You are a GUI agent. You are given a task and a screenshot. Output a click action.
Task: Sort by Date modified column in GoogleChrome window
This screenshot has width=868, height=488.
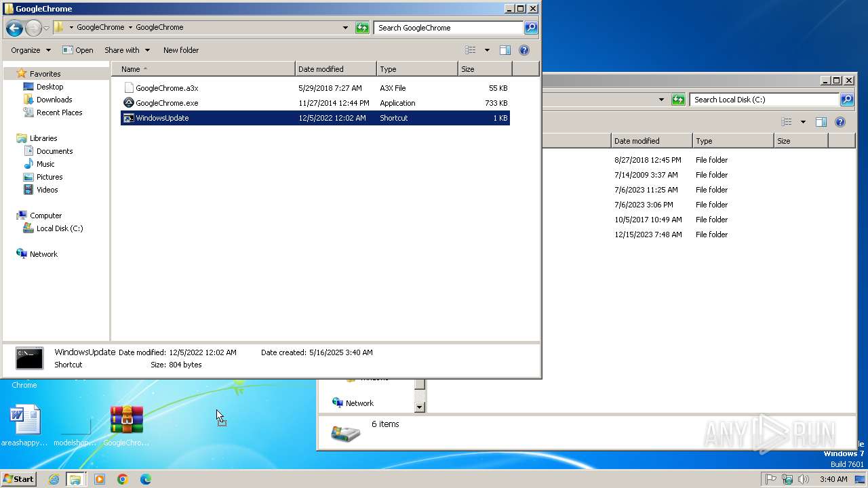coord(336,69)
